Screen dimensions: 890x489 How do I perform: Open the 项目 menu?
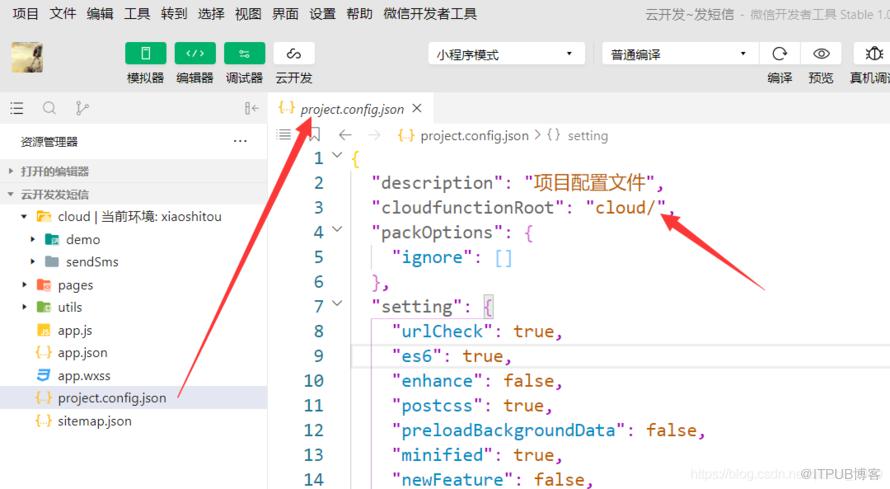(x=26, y=14)
